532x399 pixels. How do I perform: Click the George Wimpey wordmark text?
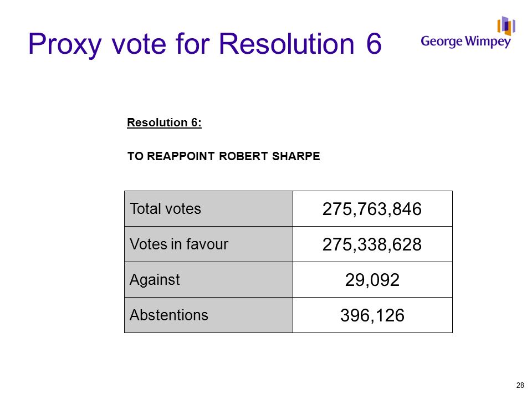click(465, 42)
